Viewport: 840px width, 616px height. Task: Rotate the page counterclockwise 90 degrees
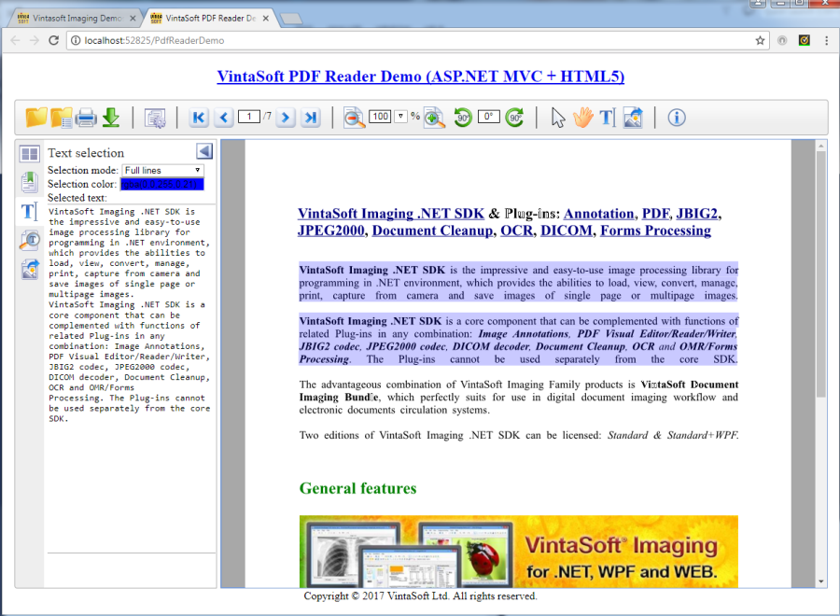463,118
